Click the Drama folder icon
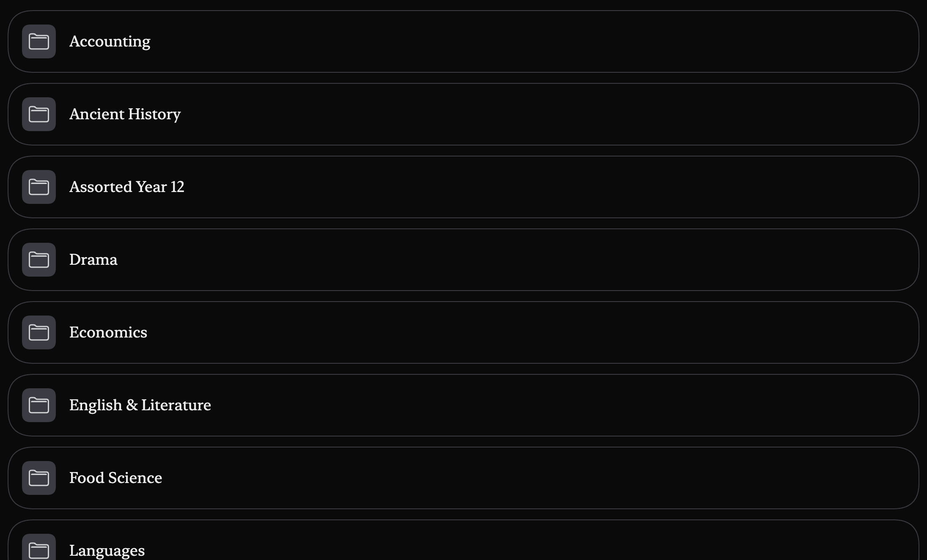The width and height of the screenshot is (927, 560). coord(39,260)
